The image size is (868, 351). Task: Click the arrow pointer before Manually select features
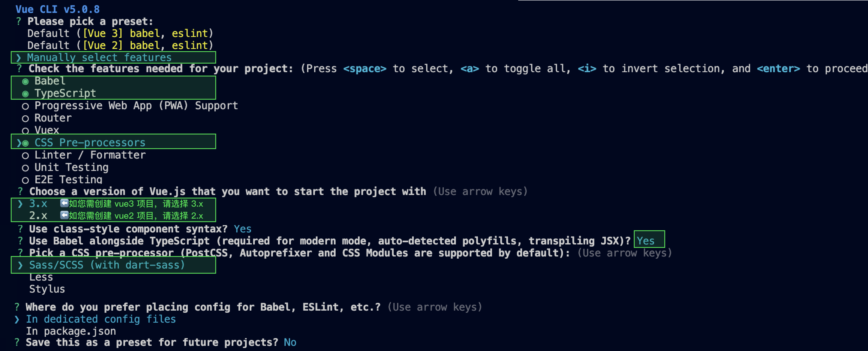(18, 58)
